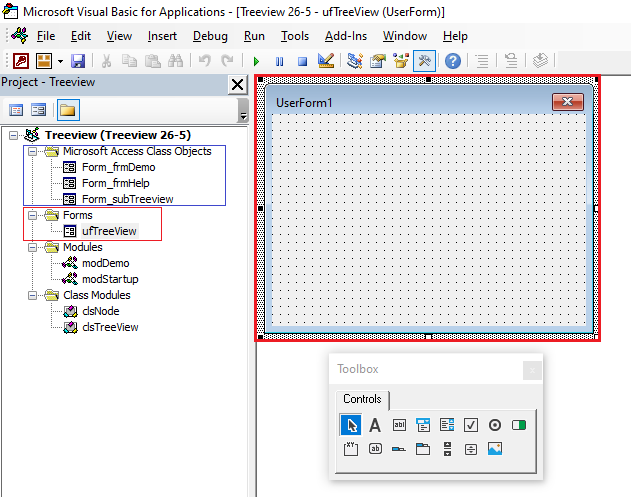Collapse the Class Modules folder node
Image resolution: width=631 pixels, height=497 pixels.
click(x=32, y=295)
